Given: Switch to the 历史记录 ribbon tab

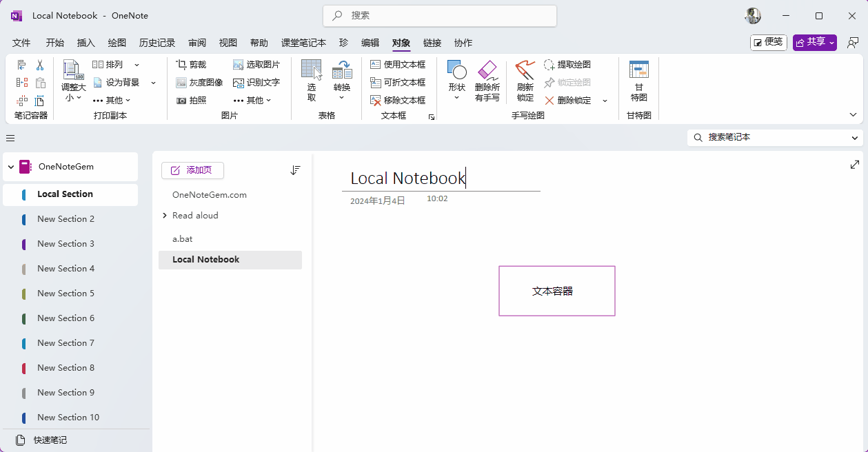Looking at the screenshot, I should (x=157, y=43).
